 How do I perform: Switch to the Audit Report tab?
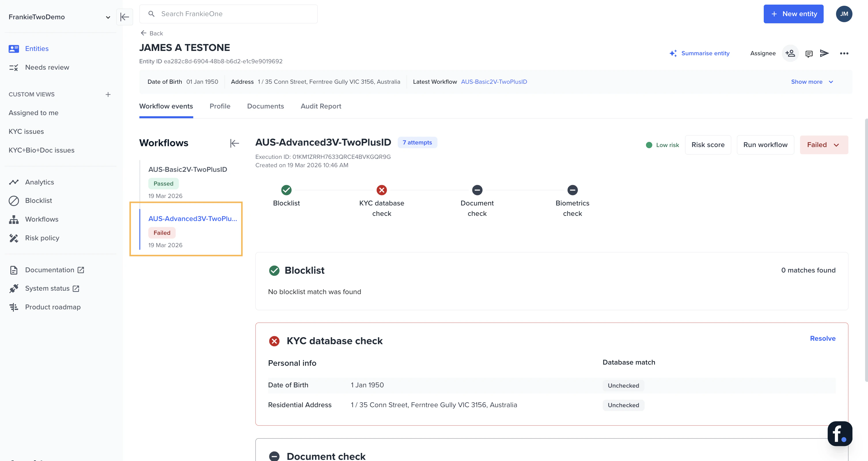click(x=321, y=106)
